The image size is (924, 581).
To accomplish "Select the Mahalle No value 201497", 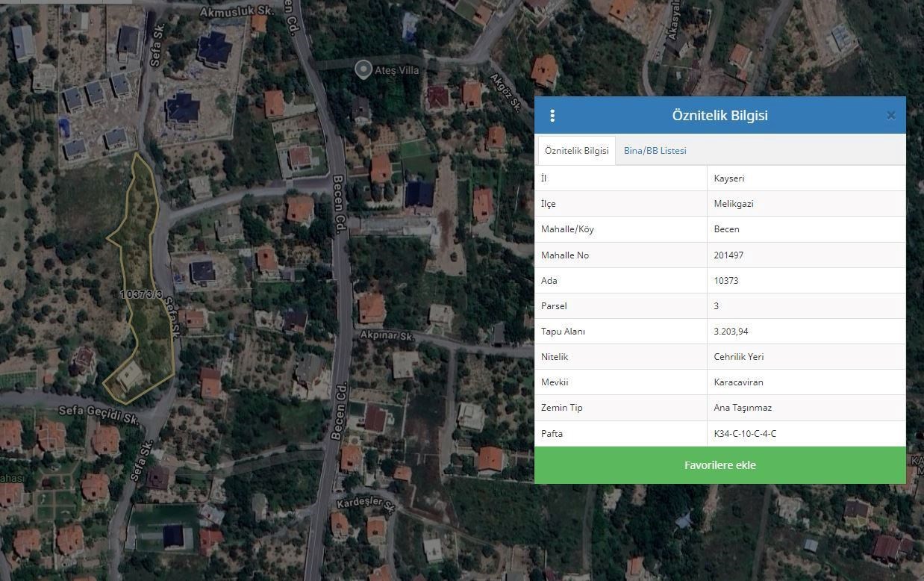I will [x=728, y=255].
